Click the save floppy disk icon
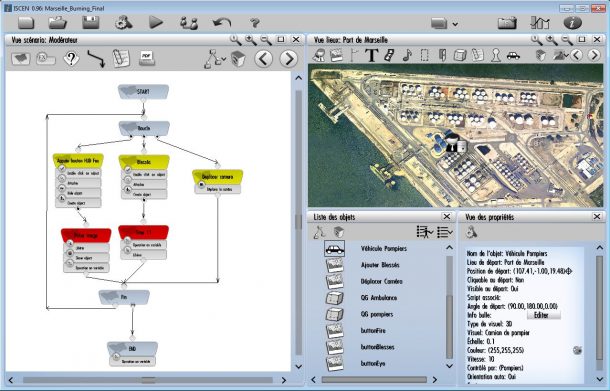Viewport: 610px width, 391px height. 91,23
